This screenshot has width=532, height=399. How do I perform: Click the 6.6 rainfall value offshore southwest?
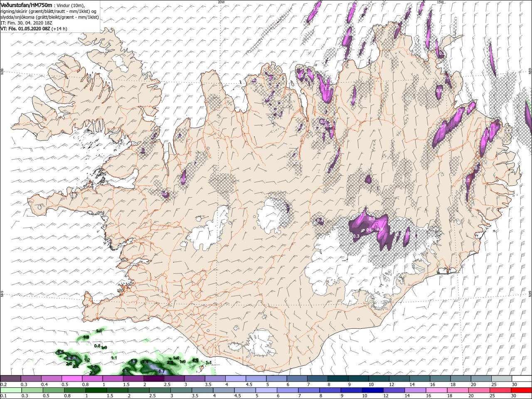click(x=61, y=352)
